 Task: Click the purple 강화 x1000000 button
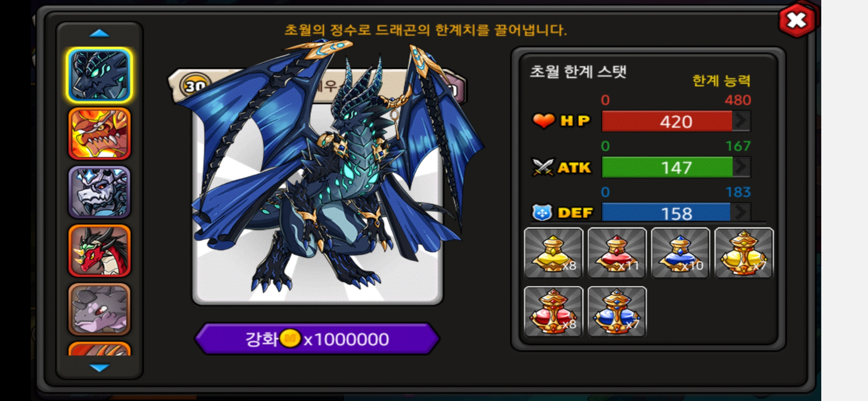click(x=317, y=339)
